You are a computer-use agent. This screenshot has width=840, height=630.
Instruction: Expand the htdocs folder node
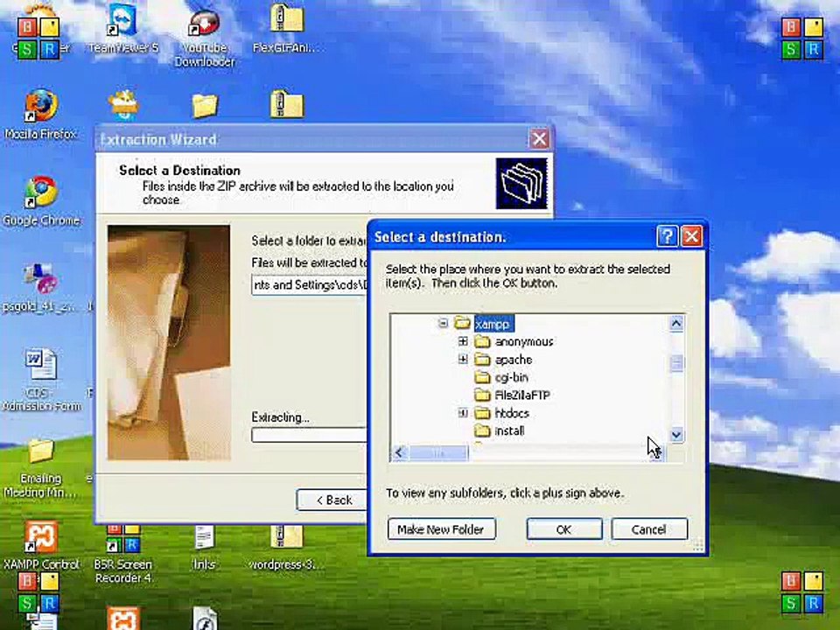click(x=464, y=413)
